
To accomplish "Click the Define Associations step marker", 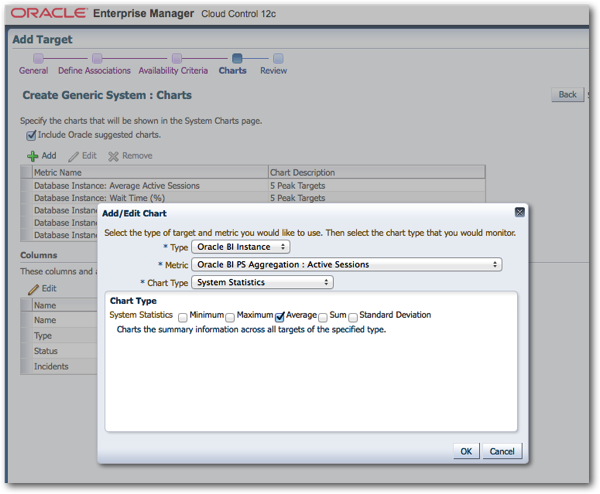I will [x=97, y=58].
